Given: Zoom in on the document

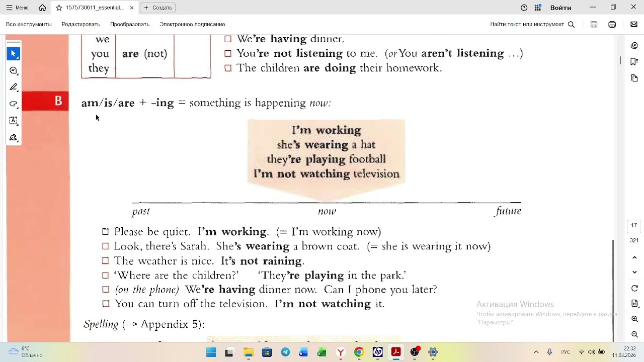Looking at the screenshot, I should tap(634, 319).
